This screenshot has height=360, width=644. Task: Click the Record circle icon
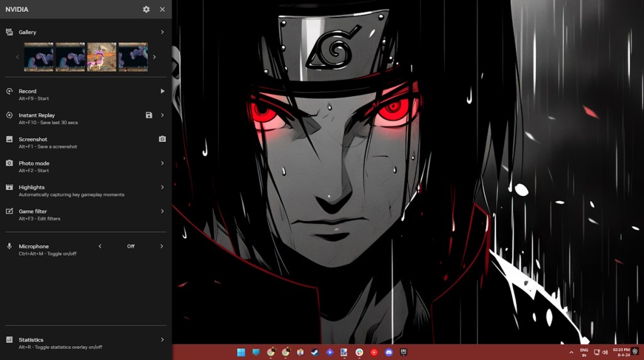tap(9, 91)
